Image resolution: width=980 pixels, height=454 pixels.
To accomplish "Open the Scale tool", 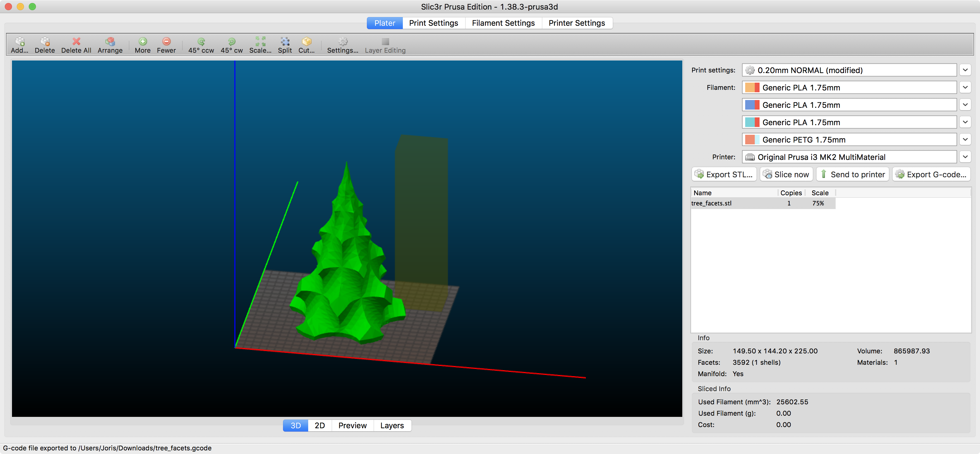I will [260, 45].
